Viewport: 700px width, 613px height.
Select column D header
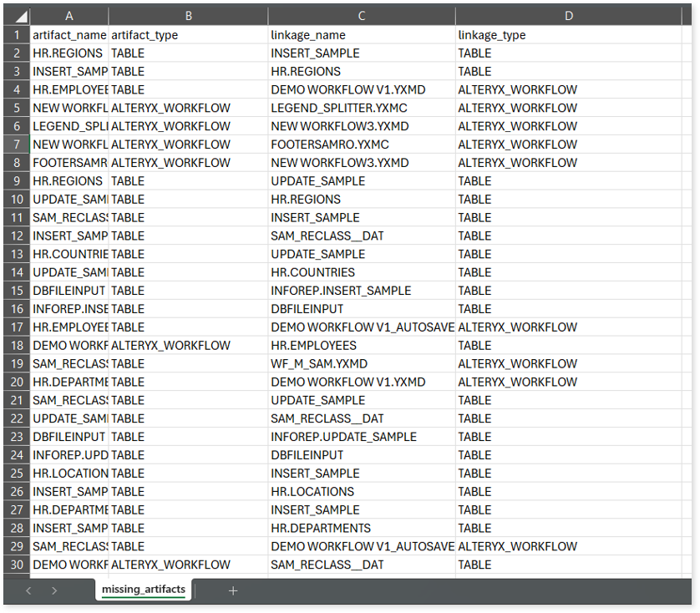click(x=568, y=17)
